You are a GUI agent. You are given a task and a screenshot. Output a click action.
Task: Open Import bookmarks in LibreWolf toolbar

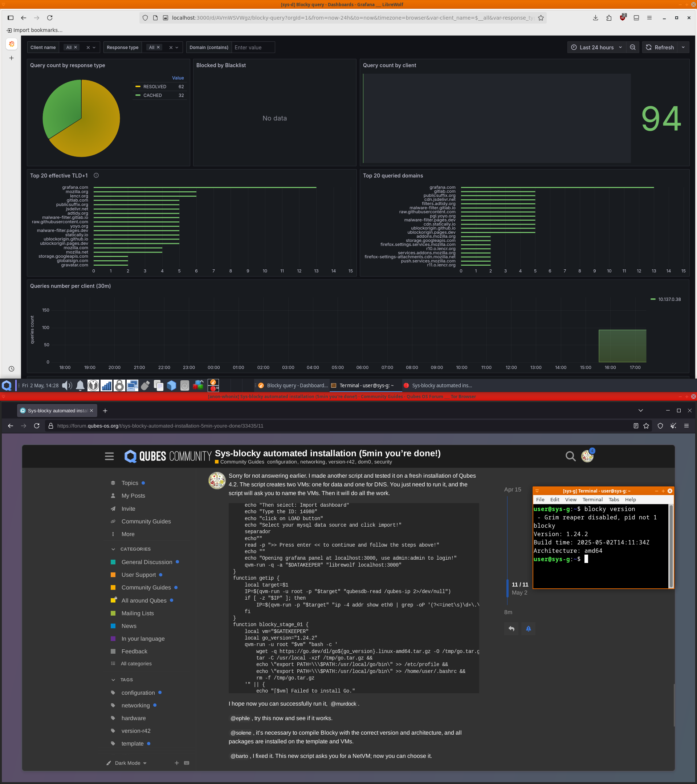tap(34, 30)
